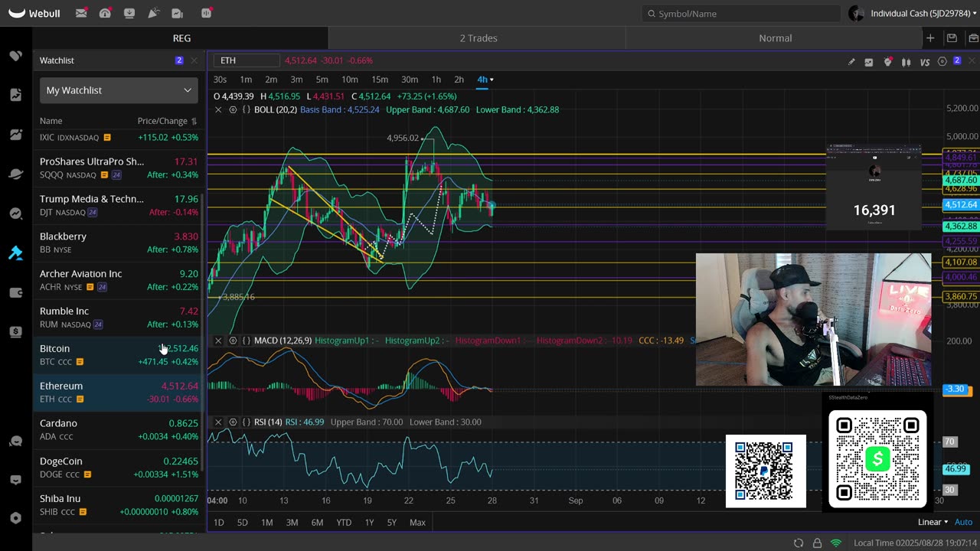Remove the RSI indicator
The width and height of the screenshot is (980, 551).
click(218, 422)
